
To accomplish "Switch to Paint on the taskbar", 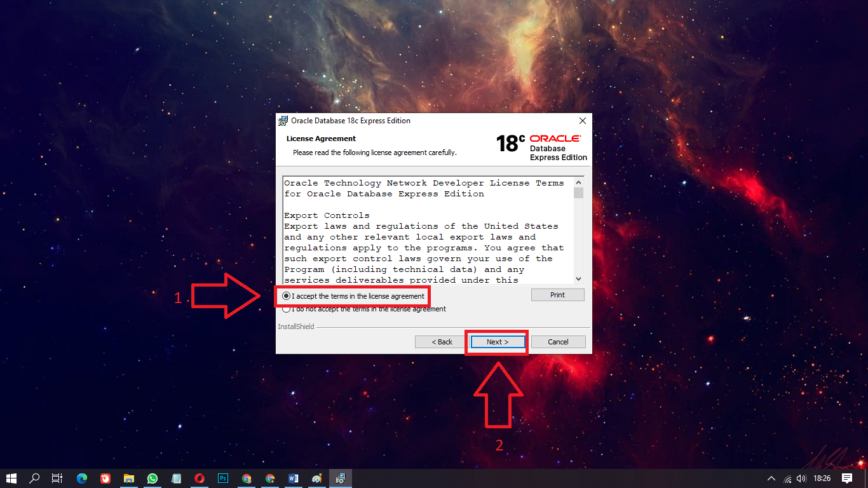I will coord(317,478).
